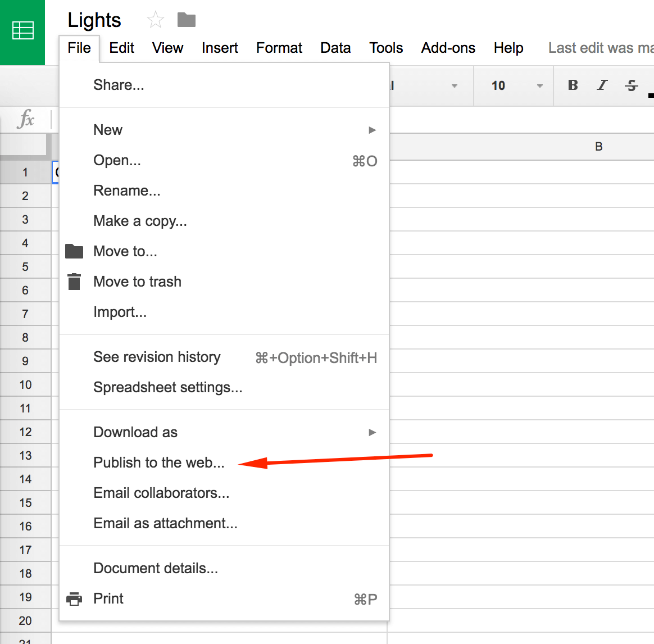The width and height of the screenshot is (654, 644).
Task: Toggle bold formatting
Action: [x=573, y=85]
